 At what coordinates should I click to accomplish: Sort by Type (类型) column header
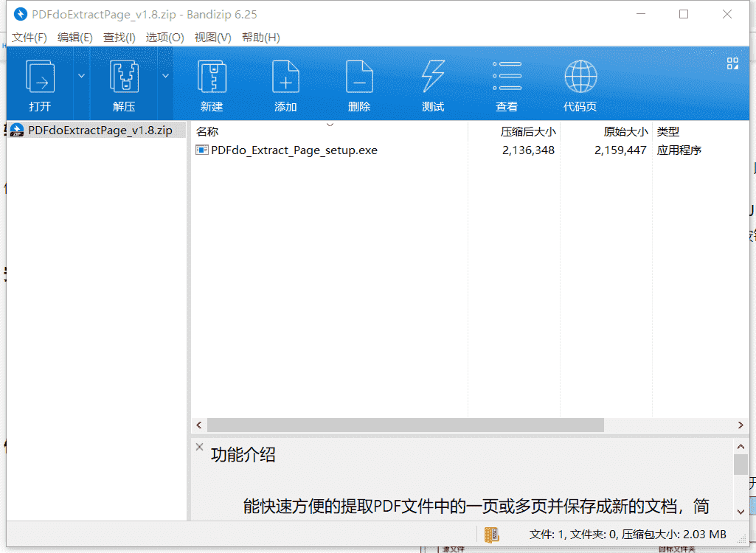[x=667, y=132]
